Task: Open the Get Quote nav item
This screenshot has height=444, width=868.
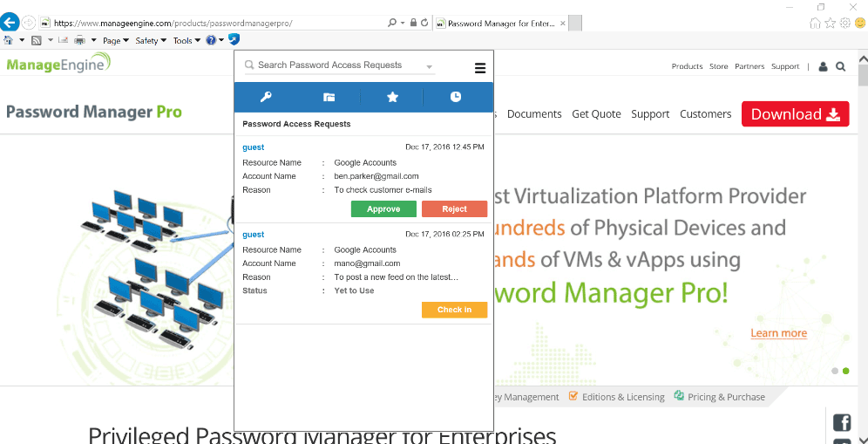Action: [596, 114]
